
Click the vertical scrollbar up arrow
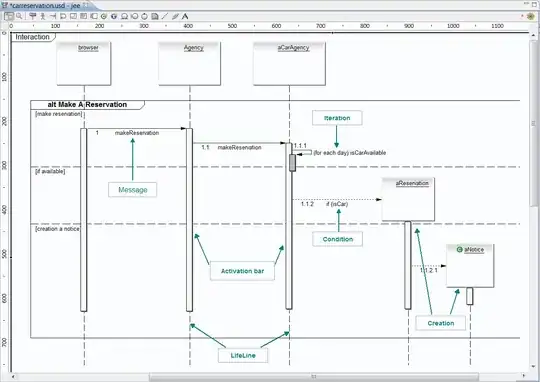534,35
